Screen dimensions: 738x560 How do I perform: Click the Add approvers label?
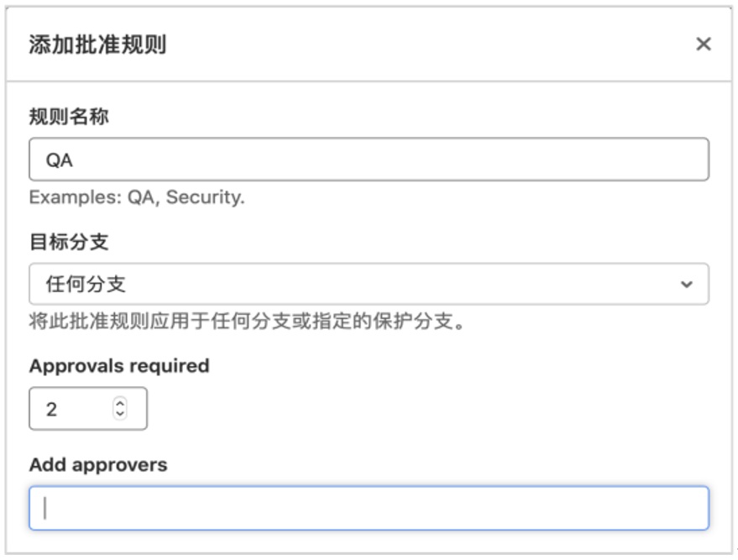click(98, 465)
